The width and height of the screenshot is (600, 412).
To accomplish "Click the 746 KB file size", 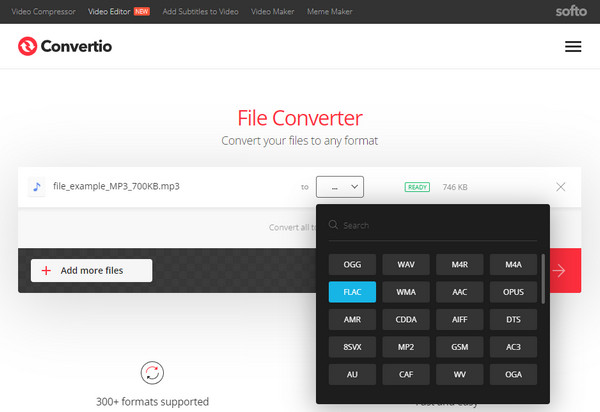I will tap(455, 187).
